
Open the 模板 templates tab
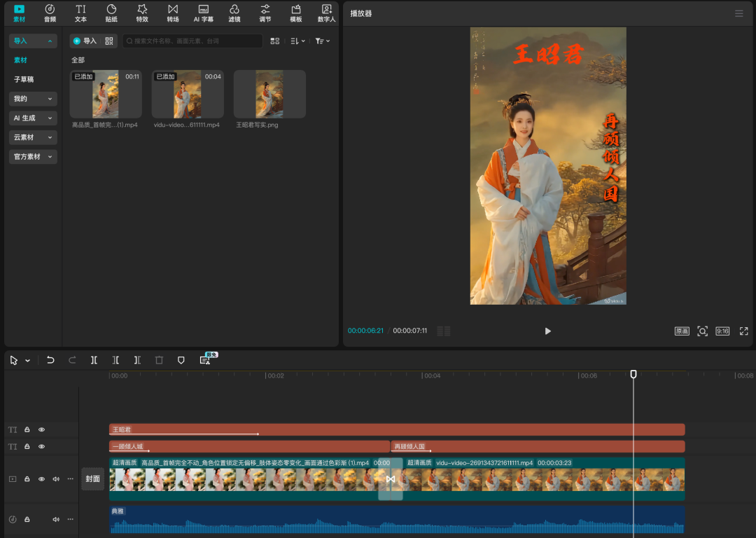(x=296, y=13)
